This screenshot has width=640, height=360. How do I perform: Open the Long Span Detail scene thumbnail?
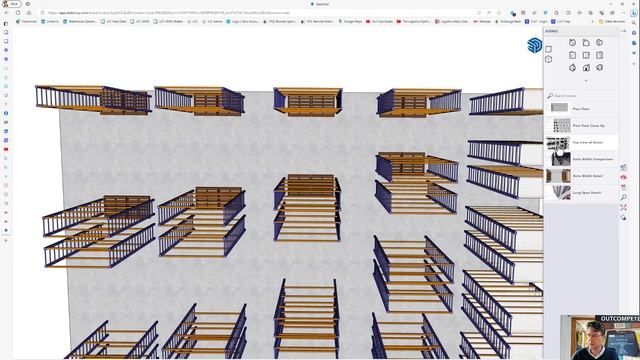[561, 193]
